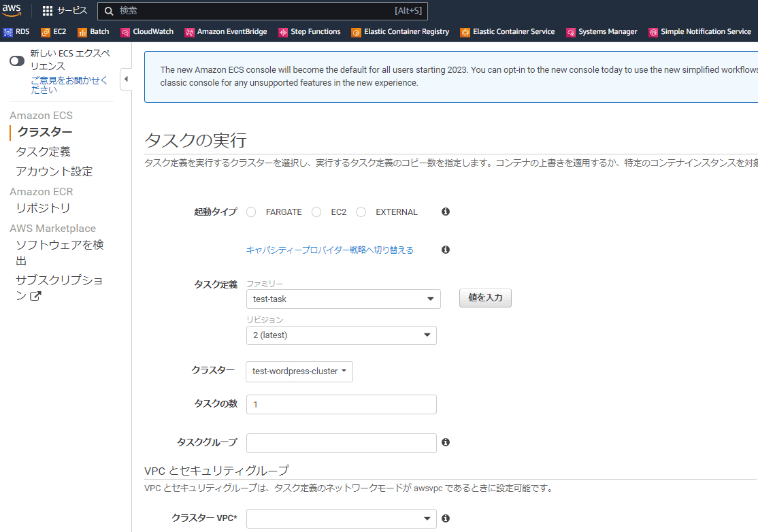
Task: Click the Amazon ECS sidebar heading
Action: pos(41,116)
